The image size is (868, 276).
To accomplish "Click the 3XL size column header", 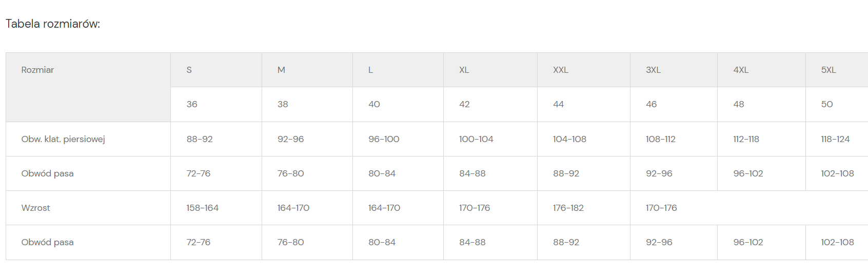I will pyautogui.click(x=653, y=70).
